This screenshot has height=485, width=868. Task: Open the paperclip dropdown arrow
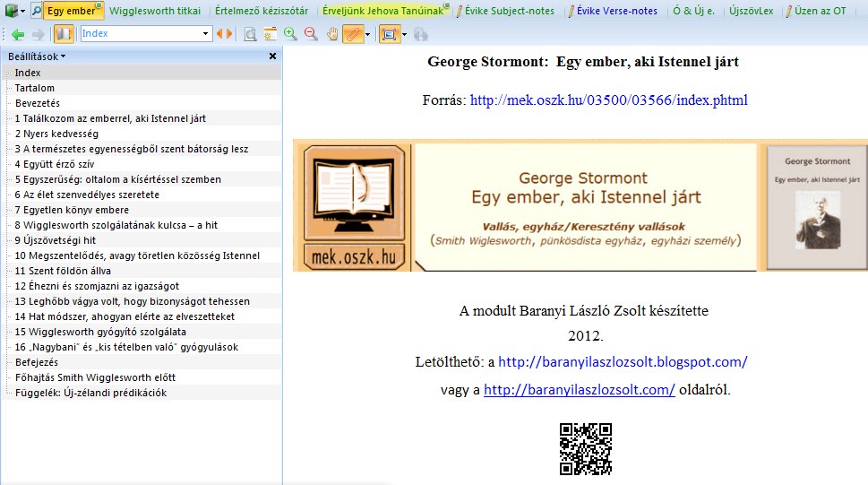click(x=367, y=34)
